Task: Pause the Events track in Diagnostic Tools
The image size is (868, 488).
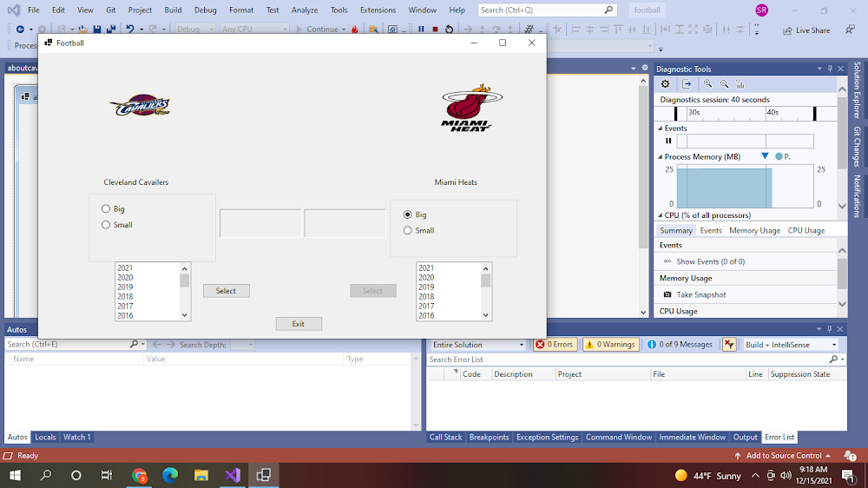Action: [x=668, y=141]
